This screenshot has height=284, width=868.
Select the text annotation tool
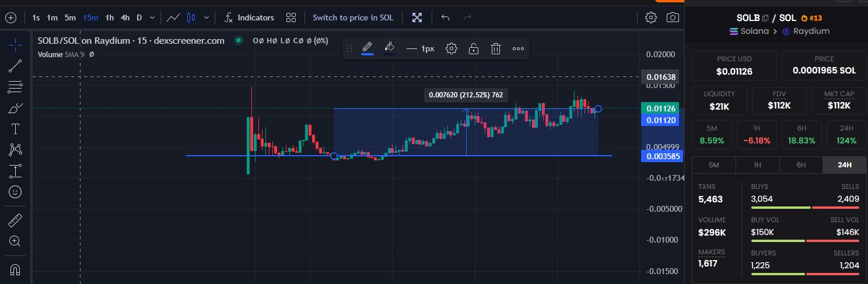pos(15,129)
